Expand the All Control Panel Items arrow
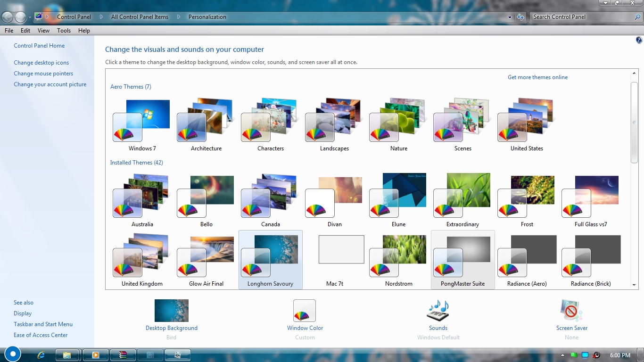 [x=178, y=17]
